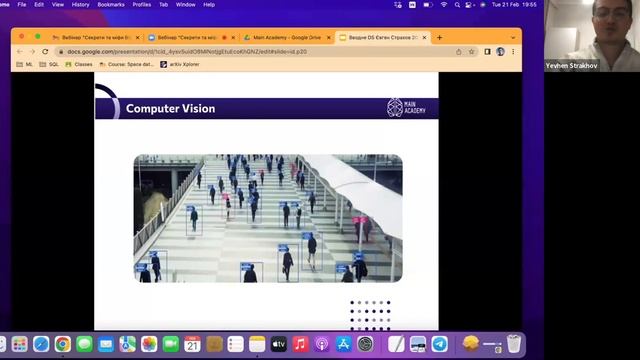
Task: Open Preview app in the Dock
Action: pos(418,344)
